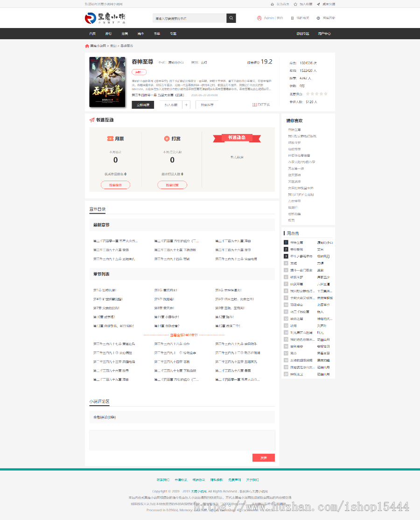Open 完本 in the navigation bar
420x520 pixels.
pos(141,34)
